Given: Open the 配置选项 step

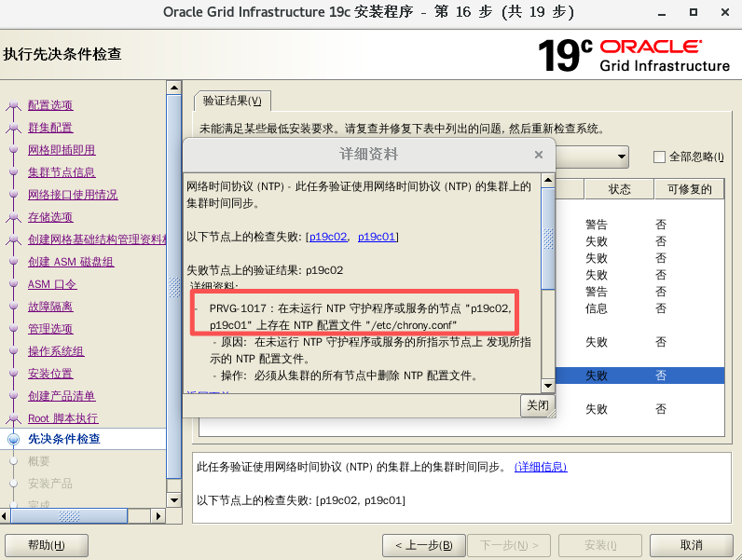Looking at the screenshot, I should [x=50, y=105].
